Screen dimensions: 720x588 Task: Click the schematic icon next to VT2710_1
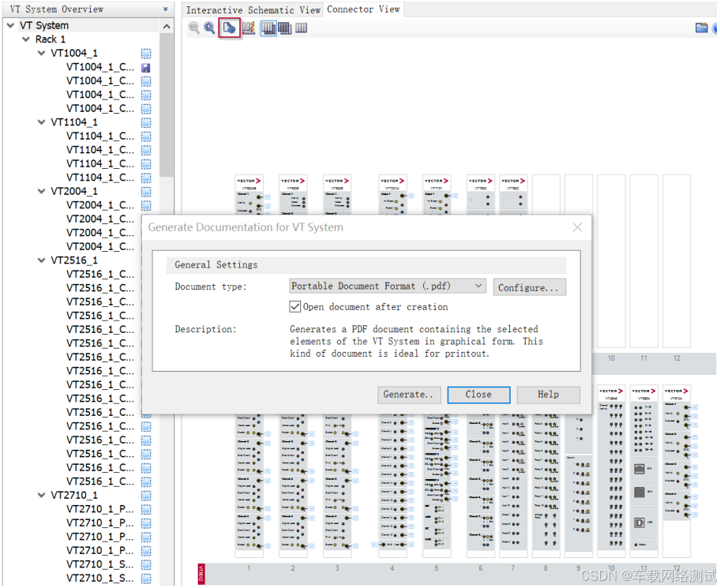coord(146,496)
